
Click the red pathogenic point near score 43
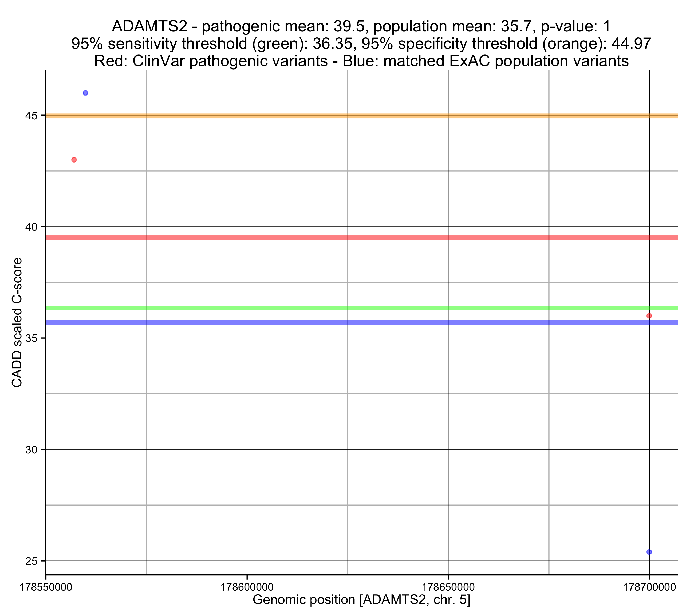(x=74, y=160)
